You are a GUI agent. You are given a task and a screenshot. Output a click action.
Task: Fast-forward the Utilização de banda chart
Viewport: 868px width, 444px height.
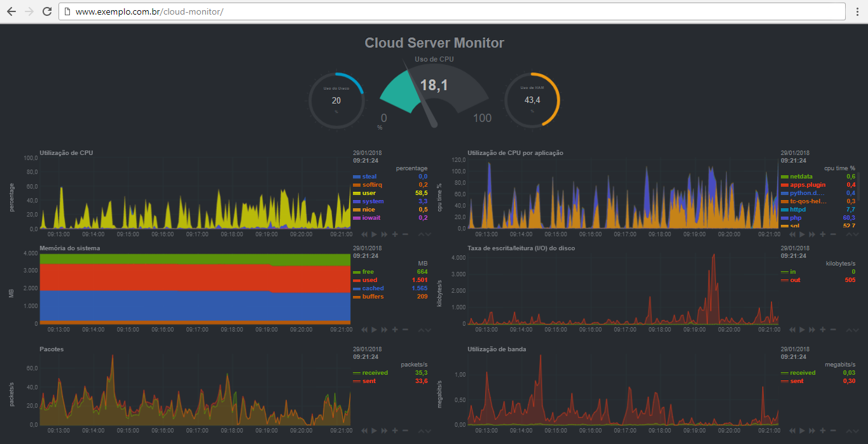[x=811, y=431]
